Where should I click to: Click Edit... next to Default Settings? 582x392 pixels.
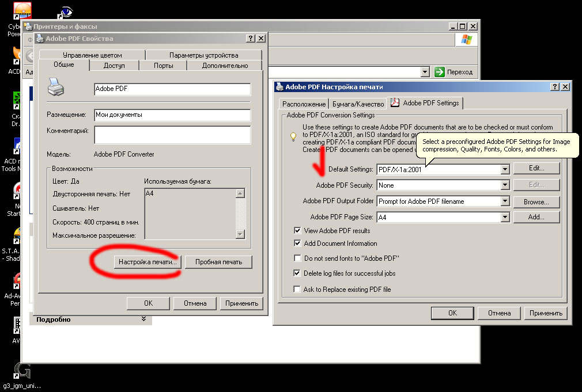[536, 168]
